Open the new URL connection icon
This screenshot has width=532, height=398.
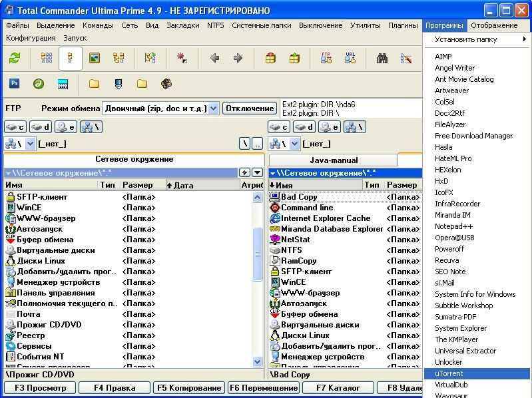pyautogui.click(x=350, y=58)
